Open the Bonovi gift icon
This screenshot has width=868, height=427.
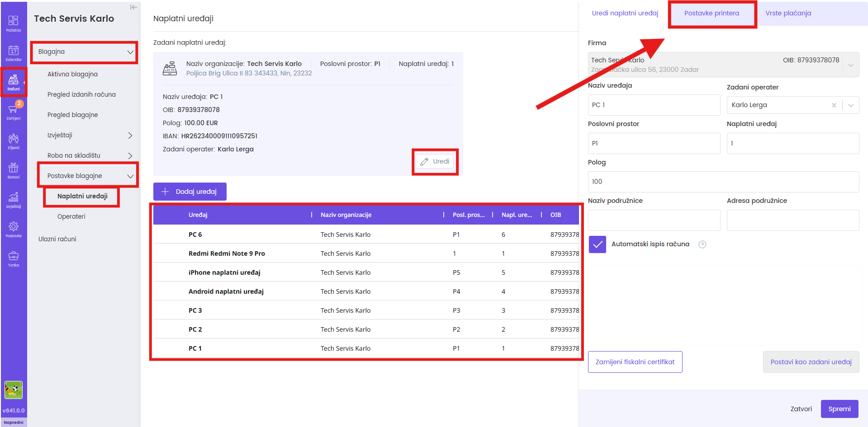(13, 170)
